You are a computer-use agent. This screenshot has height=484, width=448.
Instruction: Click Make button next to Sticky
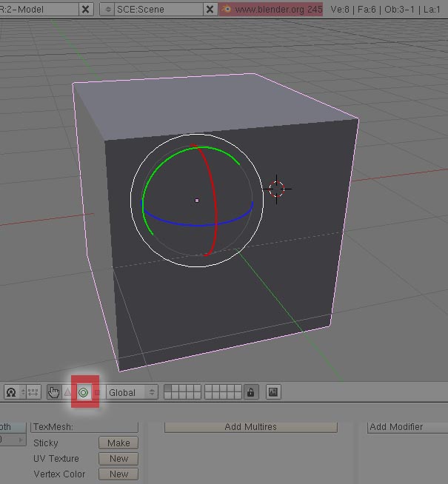(x=118, y=443)
